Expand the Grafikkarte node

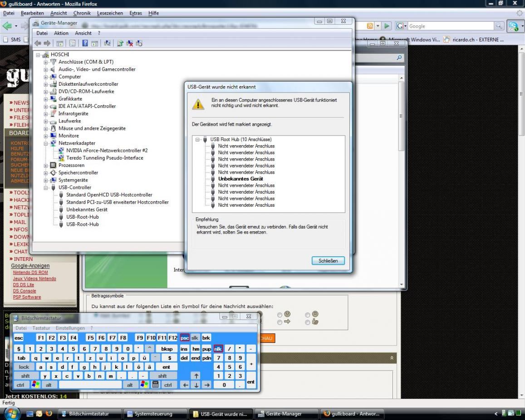coord(46,99)
